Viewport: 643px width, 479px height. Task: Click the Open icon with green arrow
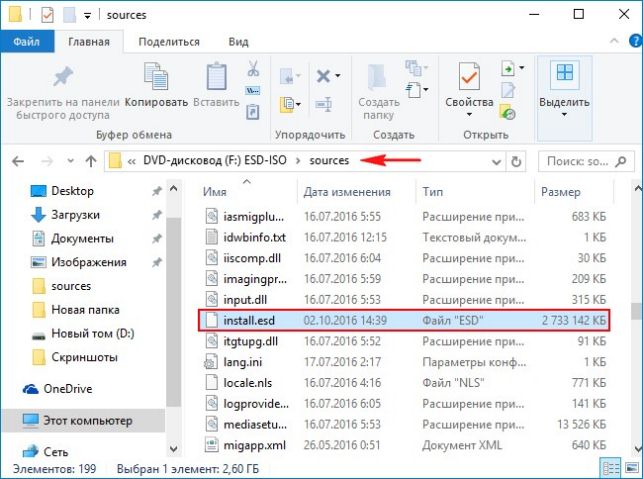pos(508,68)
